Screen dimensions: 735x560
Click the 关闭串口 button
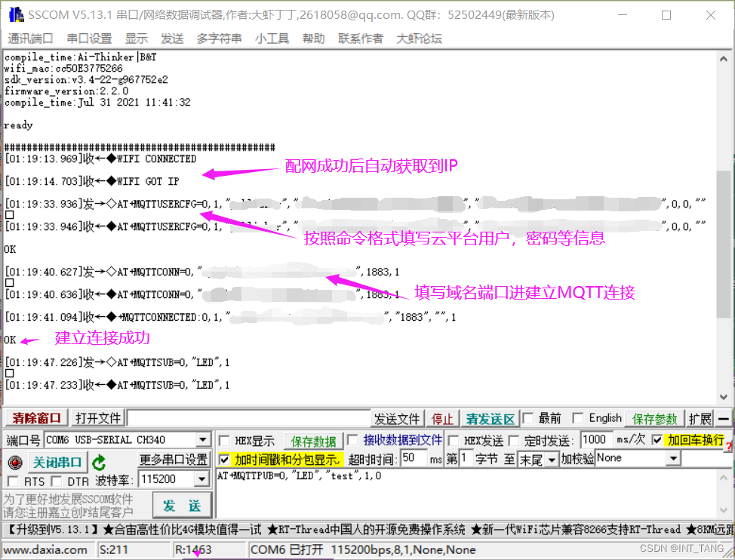pos(57,462)
